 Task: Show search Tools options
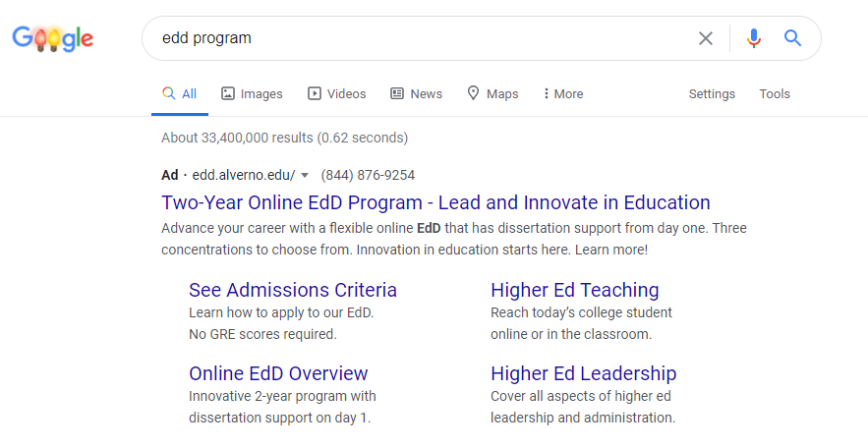pyautogui.click(x=775, y=94)
